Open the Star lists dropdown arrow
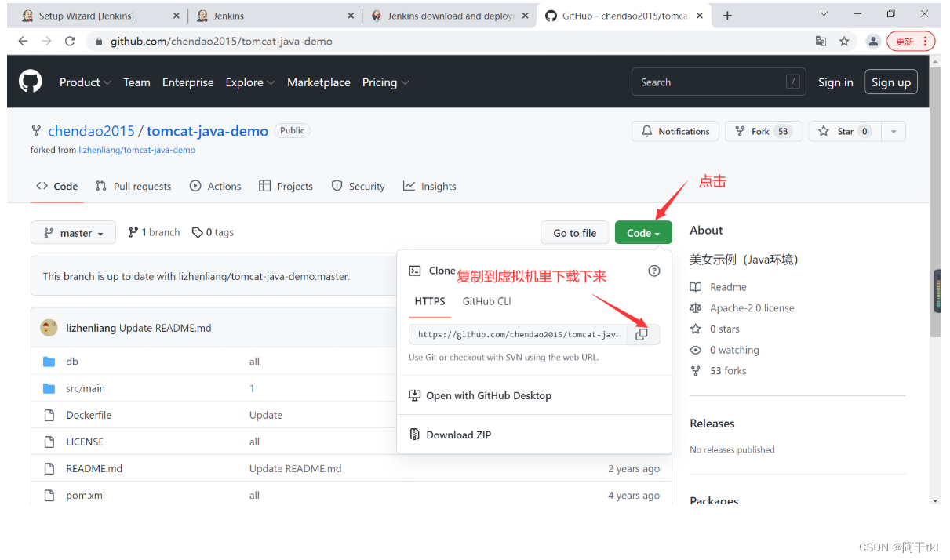The image size is (950, 560). [893, 132]
